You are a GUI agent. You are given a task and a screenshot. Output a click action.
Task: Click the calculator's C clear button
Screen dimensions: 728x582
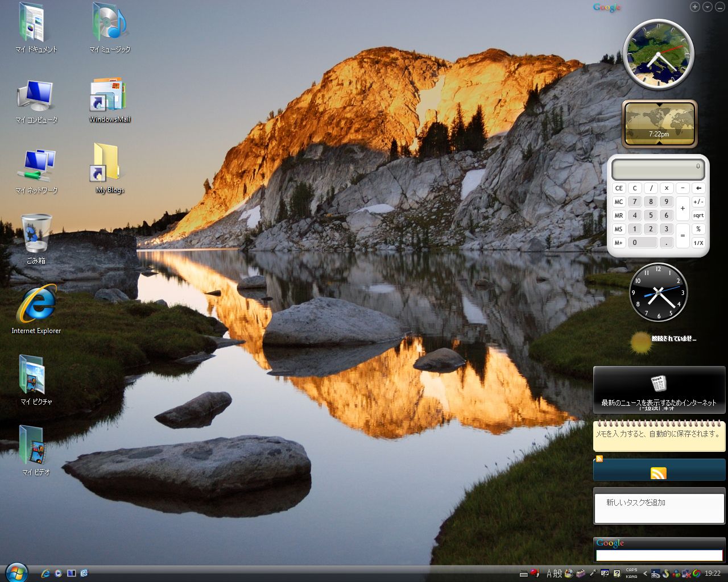coord(635,188)
